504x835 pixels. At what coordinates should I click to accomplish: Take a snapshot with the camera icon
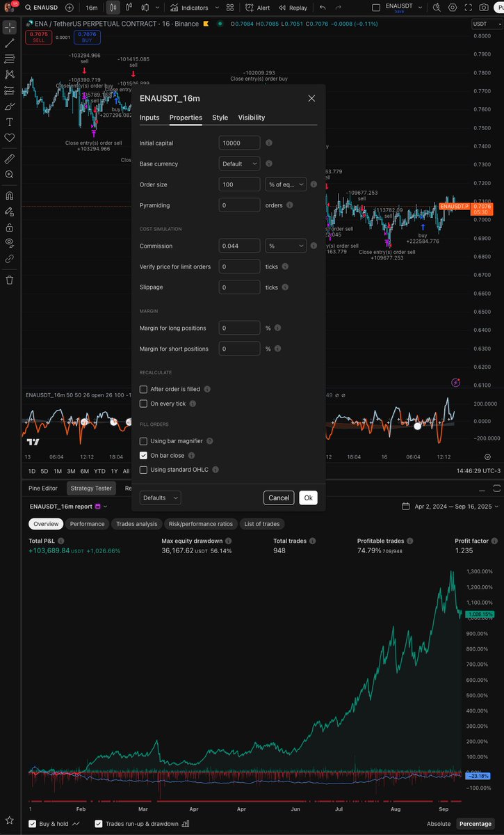click(x=484, y=8)
